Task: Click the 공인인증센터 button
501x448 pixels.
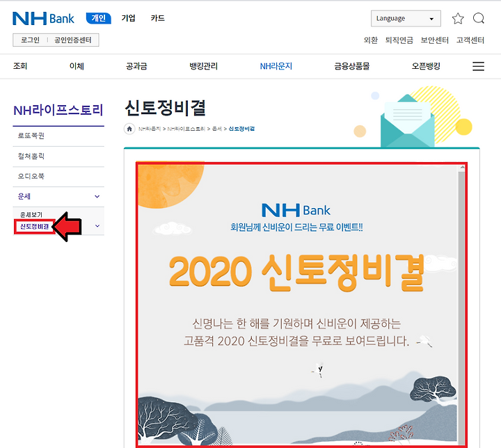Action: tap(73, 40)
